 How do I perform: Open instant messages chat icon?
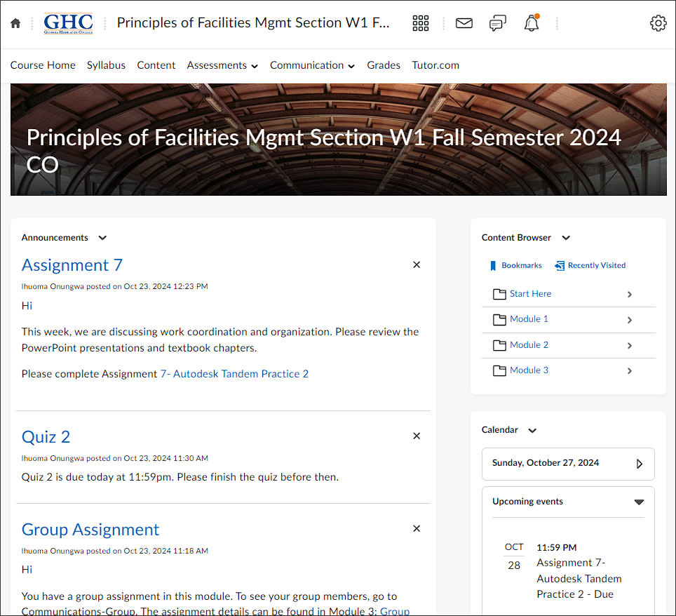coord(497,23)
